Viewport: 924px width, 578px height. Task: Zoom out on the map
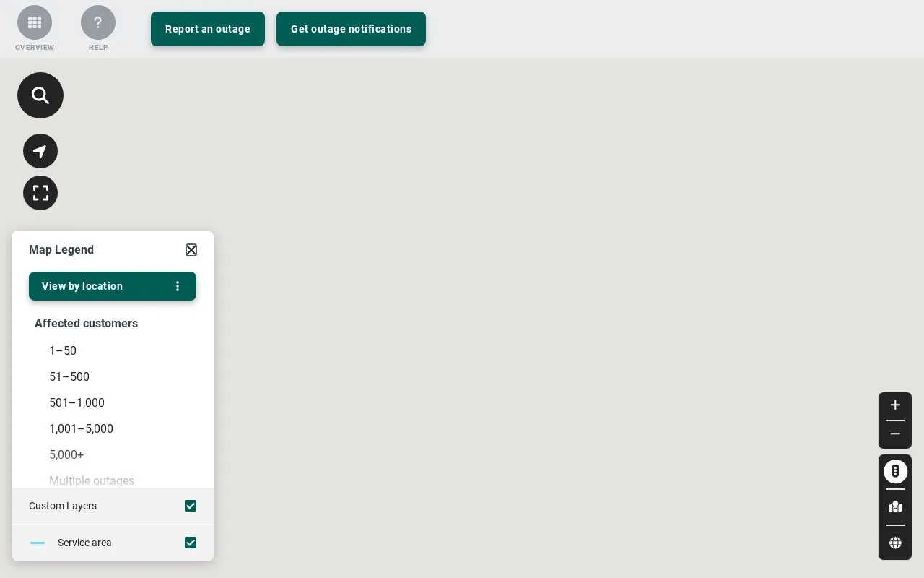tap(895, 434)
